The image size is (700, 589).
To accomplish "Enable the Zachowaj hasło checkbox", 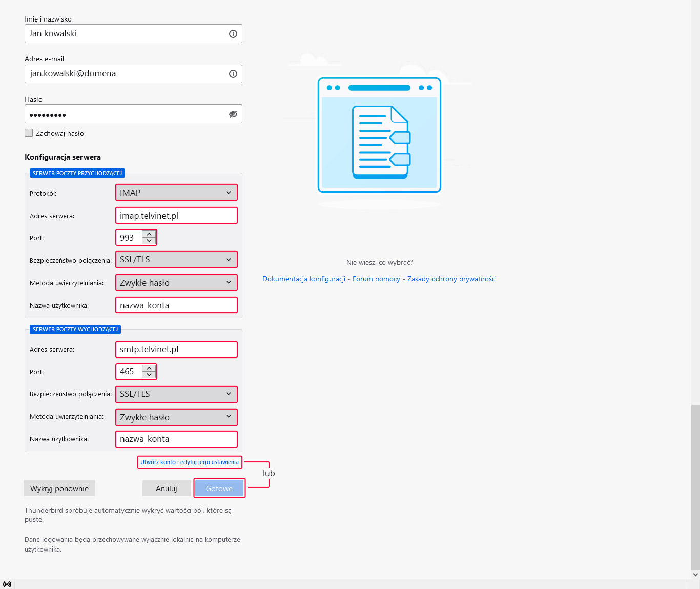I will pyautogui.click(x=29, y=133).
